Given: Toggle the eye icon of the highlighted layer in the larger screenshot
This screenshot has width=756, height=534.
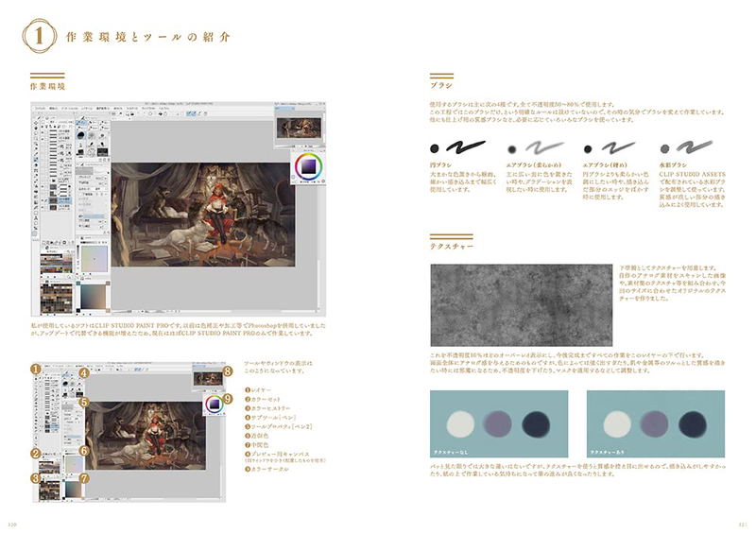Looking at the screenshot, I should pos(43,200).
